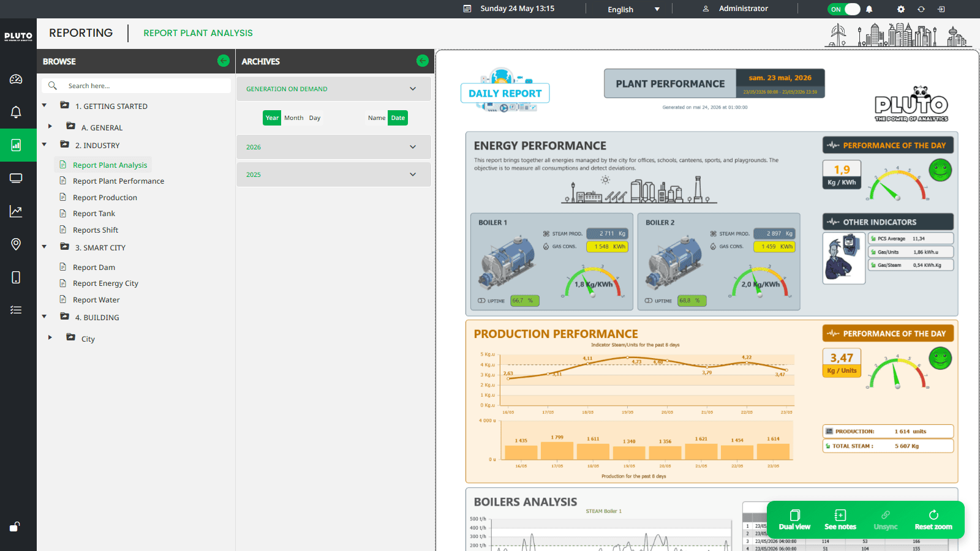The image size is (980, 551).
Task: Click the REPORTING header title
Action: point(81,33)
